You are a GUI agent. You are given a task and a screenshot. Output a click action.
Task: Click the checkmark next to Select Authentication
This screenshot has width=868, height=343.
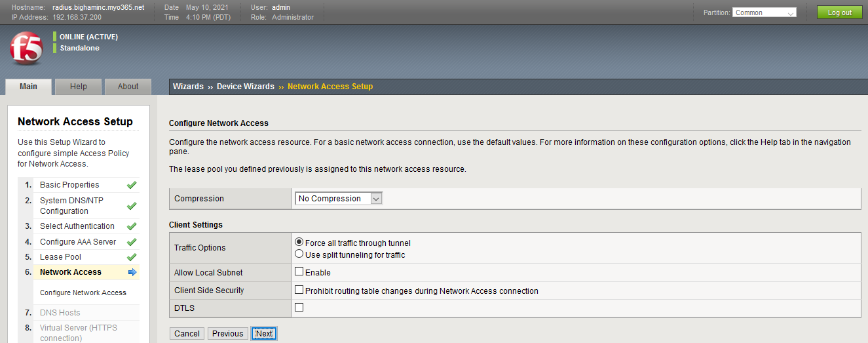tap(132, 226)
